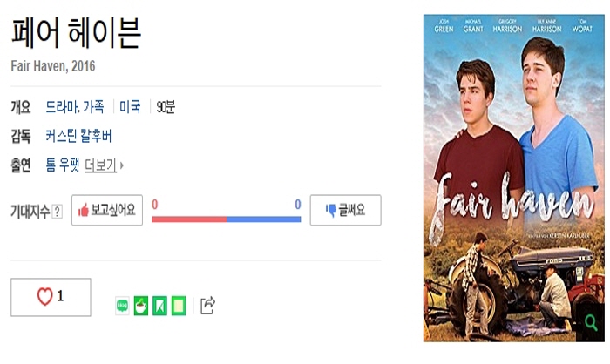The height and width of the screenshot is (364, 610).
Task: Open the 미국 country link
Action: pos(130,107)
